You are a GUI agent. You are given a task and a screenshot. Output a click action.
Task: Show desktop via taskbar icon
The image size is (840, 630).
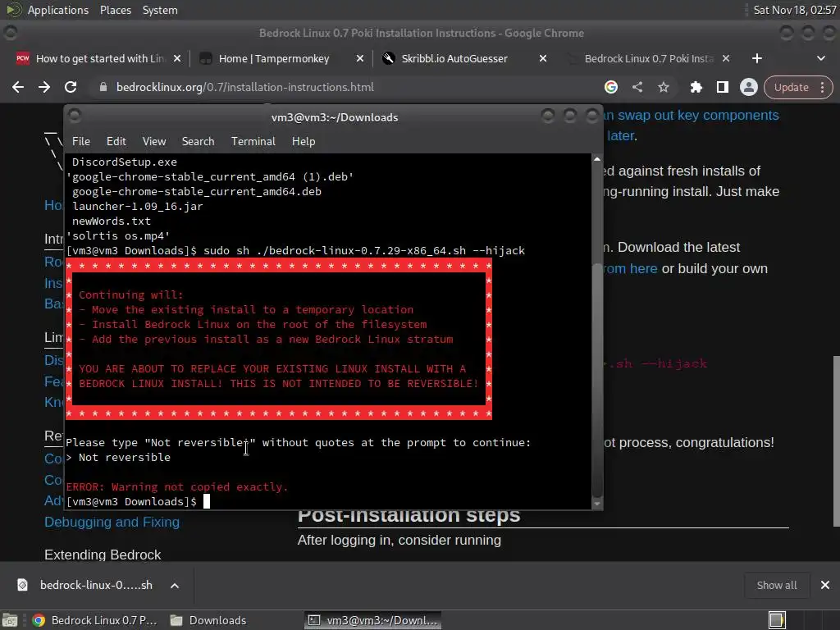(10, 620)
